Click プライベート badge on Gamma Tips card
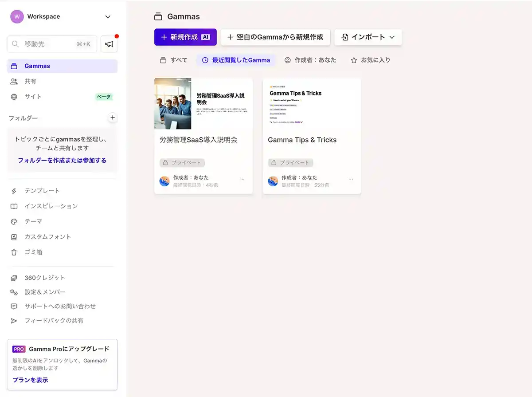The height and width of the screenshot is (397, 532). pos(290,163)
